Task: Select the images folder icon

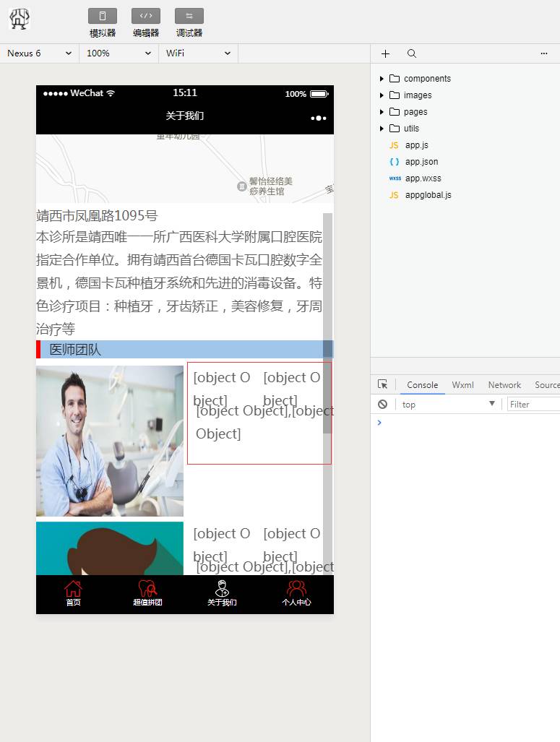Action: coord(395,95)
